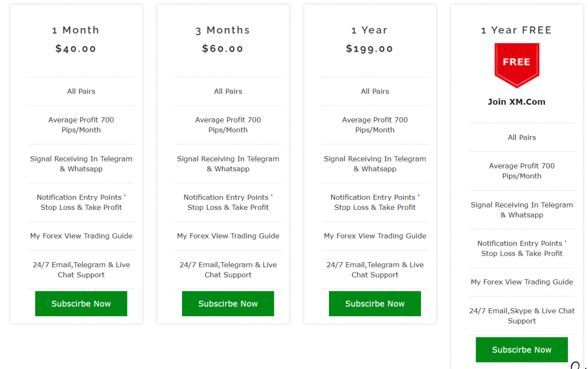Click the red FREE badge icon

click(x=517, y=66)
